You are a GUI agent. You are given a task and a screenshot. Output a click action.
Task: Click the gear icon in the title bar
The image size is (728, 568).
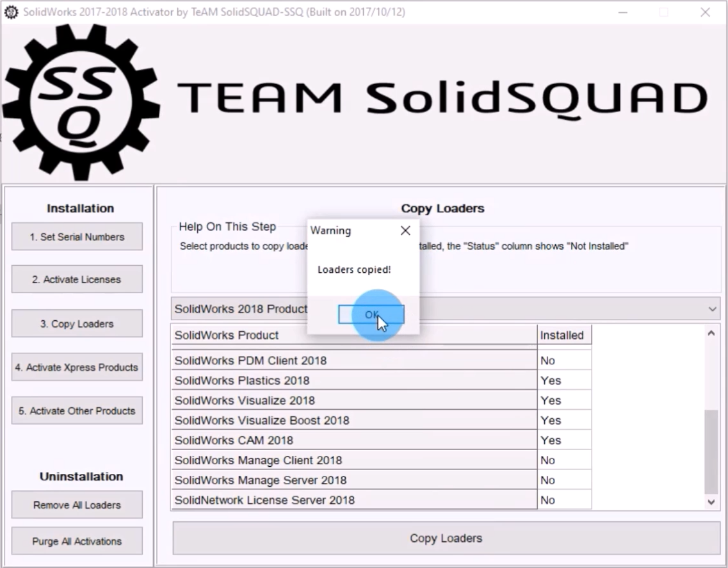pos(11,12)
